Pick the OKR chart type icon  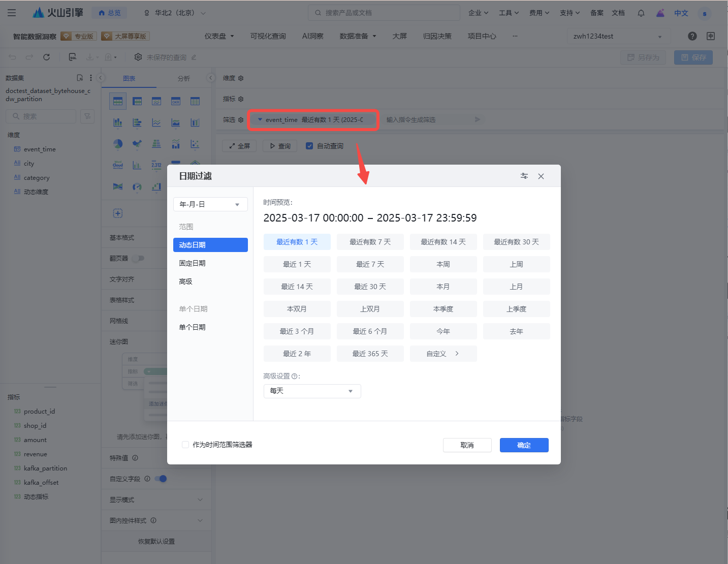coord(176,101)
